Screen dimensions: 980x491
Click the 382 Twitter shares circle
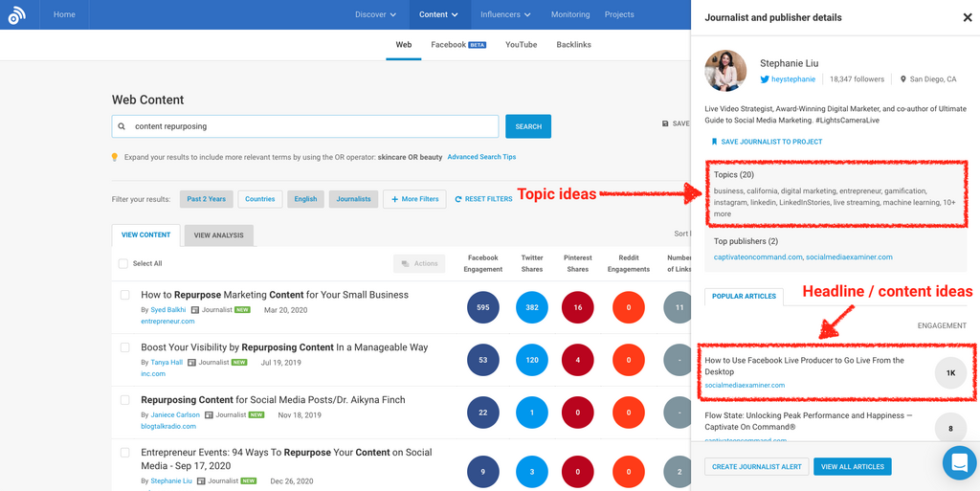click(532, 307)
